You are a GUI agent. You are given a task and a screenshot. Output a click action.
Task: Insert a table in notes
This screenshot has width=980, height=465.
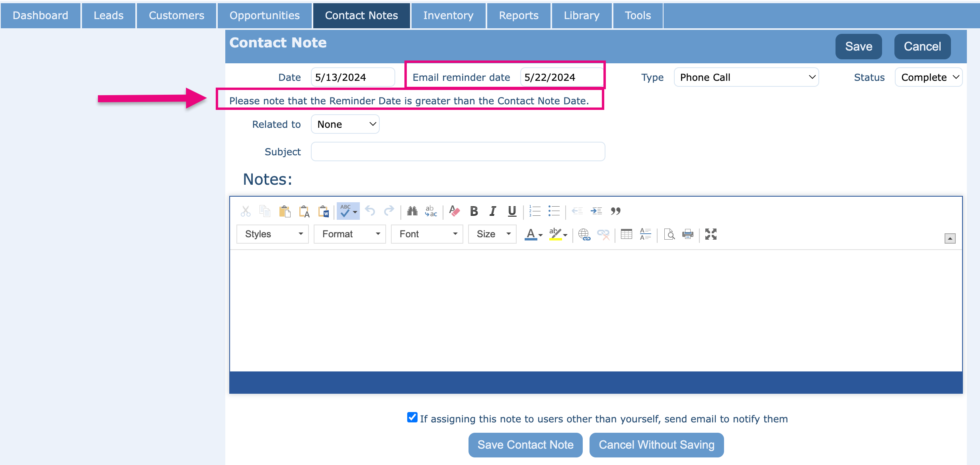click(x=626, y=234)
